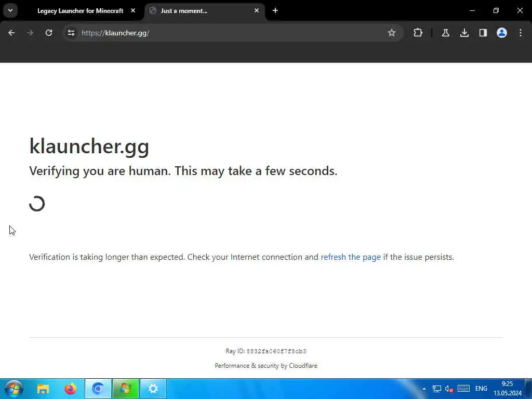Show hidden system tray icons
532x399 pixels.
click(x=424, y=389)
